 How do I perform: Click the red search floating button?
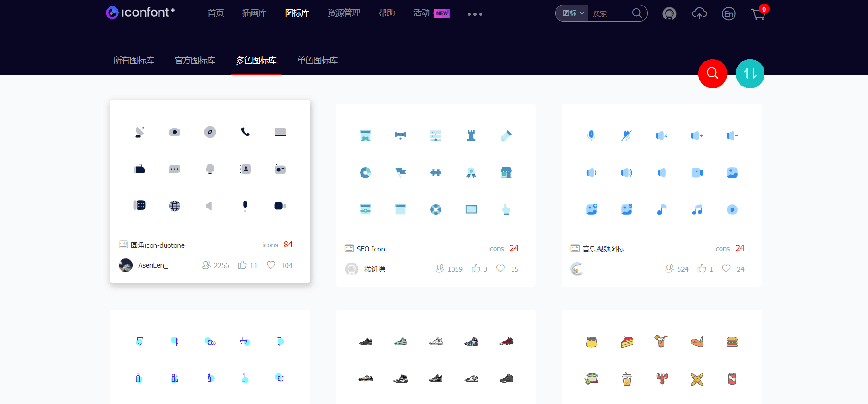[712, 73]
